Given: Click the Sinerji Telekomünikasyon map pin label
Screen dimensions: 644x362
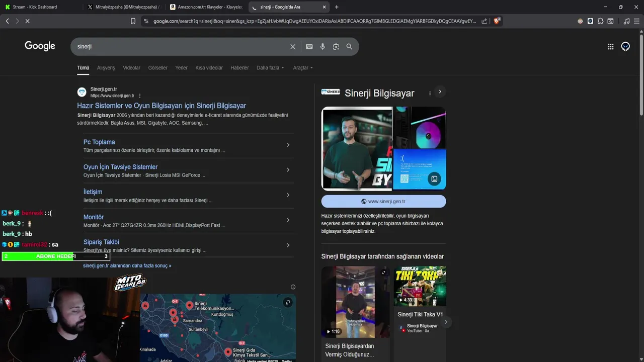Looking at the screenshot, I should coord(213,306).
